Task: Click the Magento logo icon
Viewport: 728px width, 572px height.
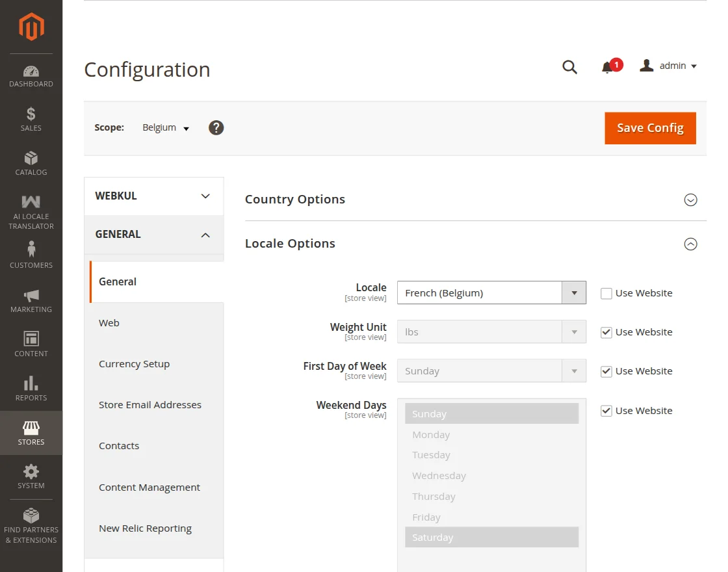Action: (31, 27)
